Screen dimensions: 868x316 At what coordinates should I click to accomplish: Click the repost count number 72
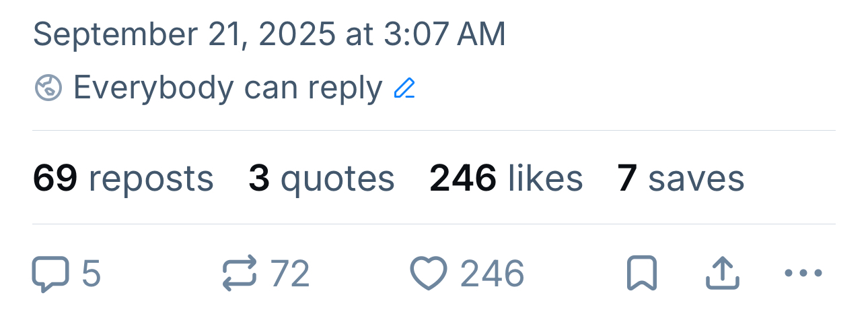click(290, 274)
